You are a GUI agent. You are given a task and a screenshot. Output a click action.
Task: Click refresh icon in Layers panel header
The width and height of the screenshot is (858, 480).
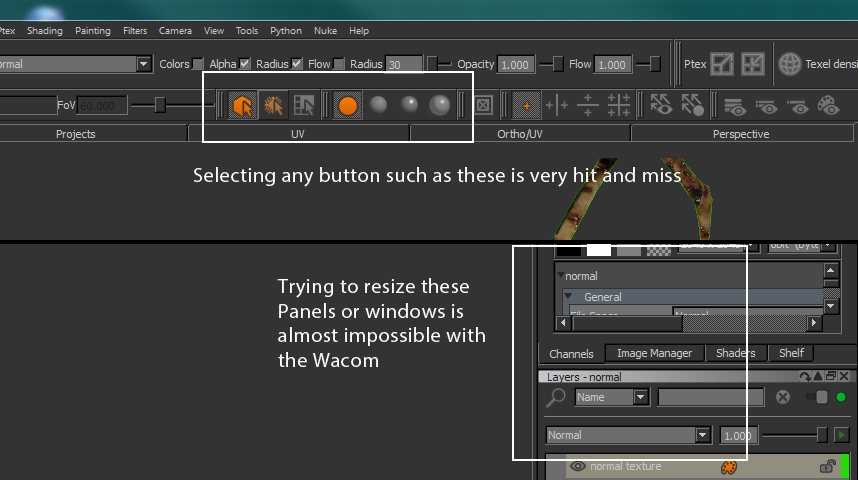pos(804,377)
